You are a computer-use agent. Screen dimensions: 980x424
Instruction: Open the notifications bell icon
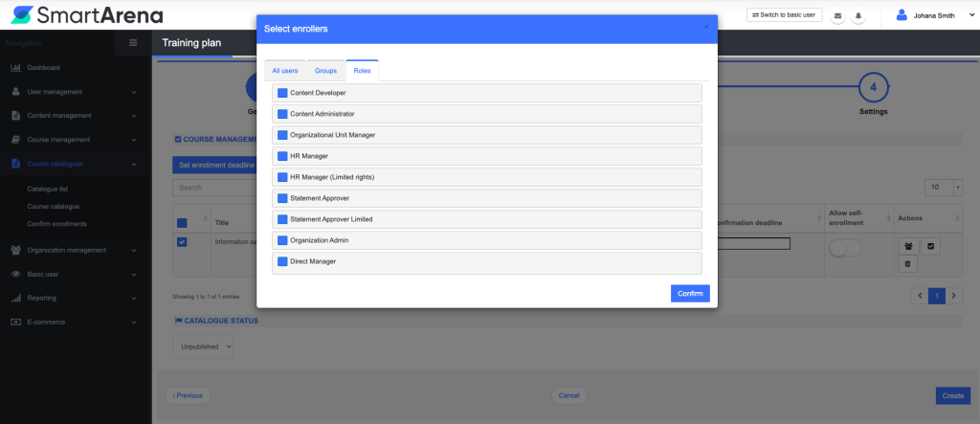click(858, 15)
